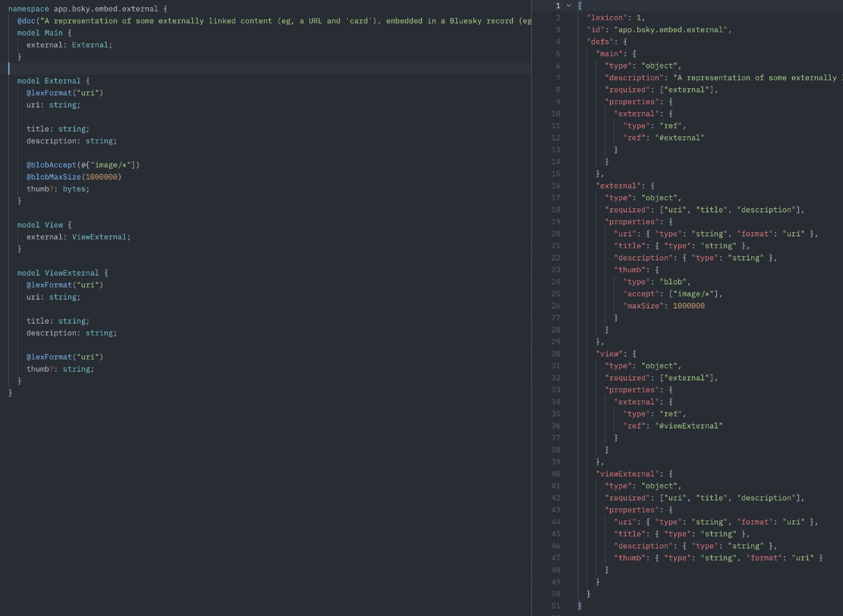Click the External type reference in Main
843x616 pixels.
point(90,45)
